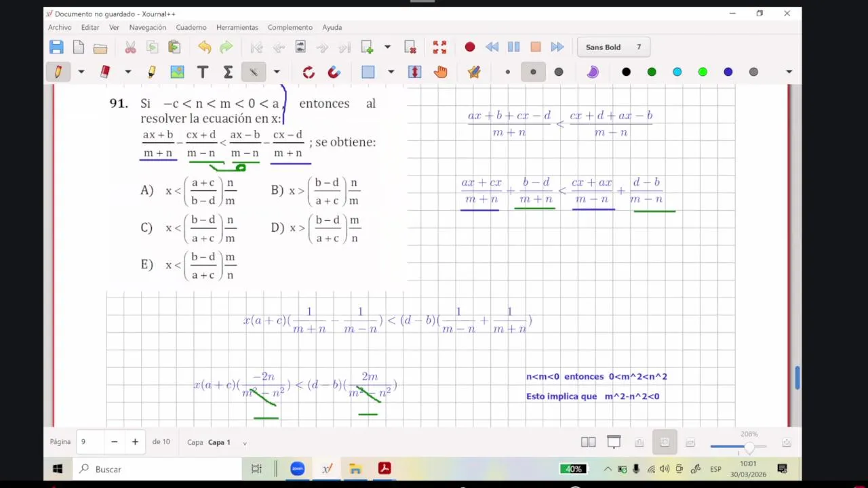Expand the Eraser options dropdown
This screenshot has height=488, width=868.
pos(127,72)
